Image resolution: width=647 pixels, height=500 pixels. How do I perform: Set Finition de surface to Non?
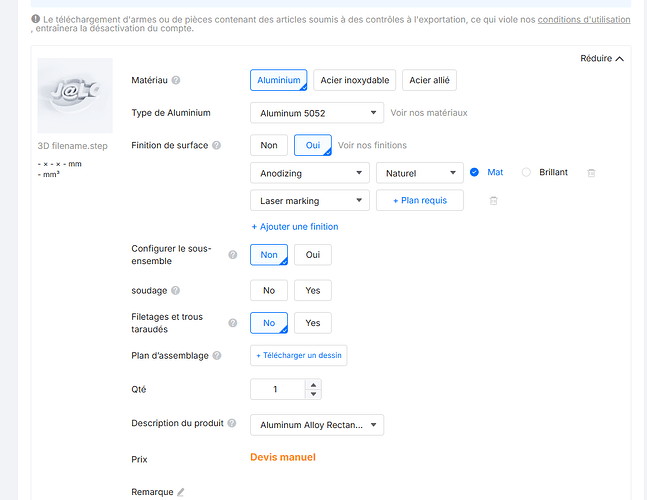tap(269, 145)
